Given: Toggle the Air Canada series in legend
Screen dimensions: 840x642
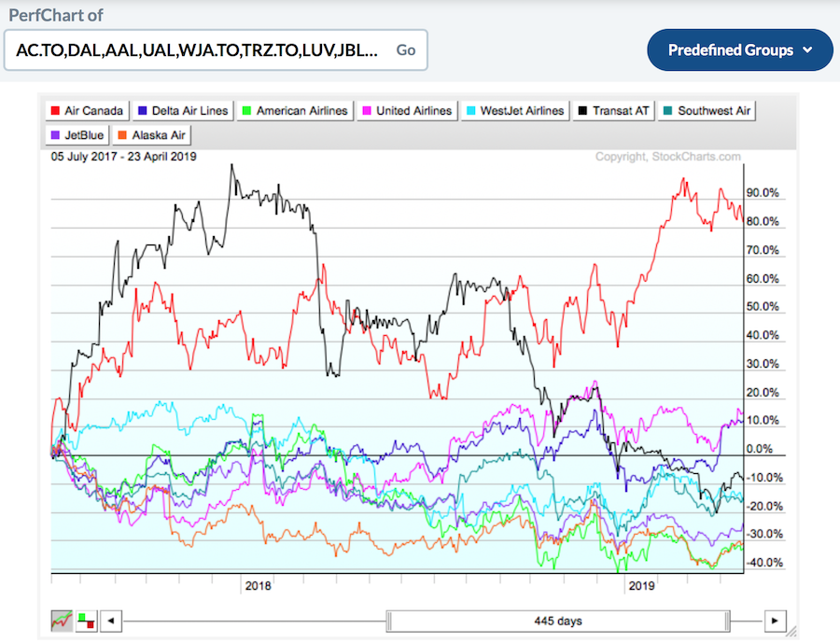Looking at the screenshot, I should 88,111.
